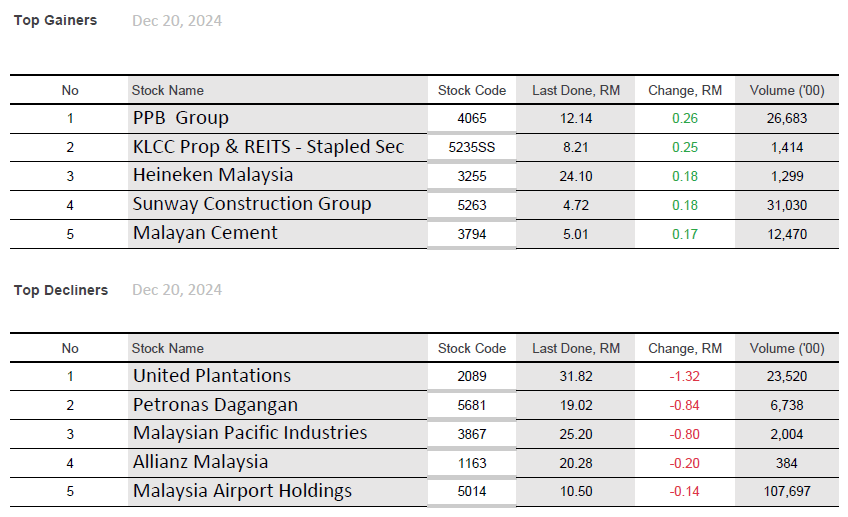Click stock code 4065

(x=472, y=118)
